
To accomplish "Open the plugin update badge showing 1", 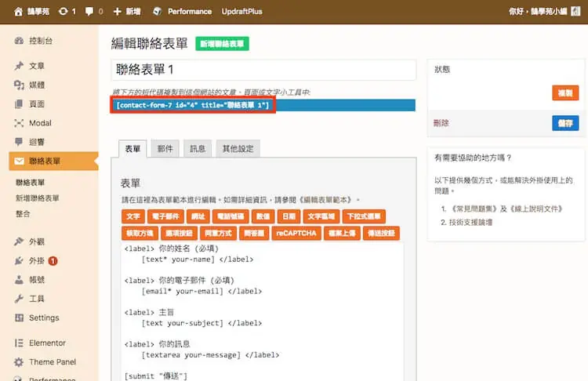I will pos(53,260).
